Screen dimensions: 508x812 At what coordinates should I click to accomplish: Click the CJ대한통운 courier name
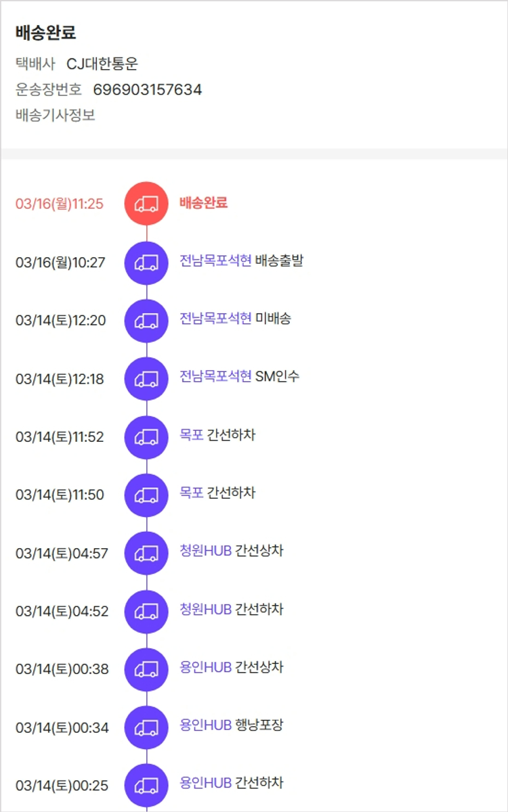102,64
